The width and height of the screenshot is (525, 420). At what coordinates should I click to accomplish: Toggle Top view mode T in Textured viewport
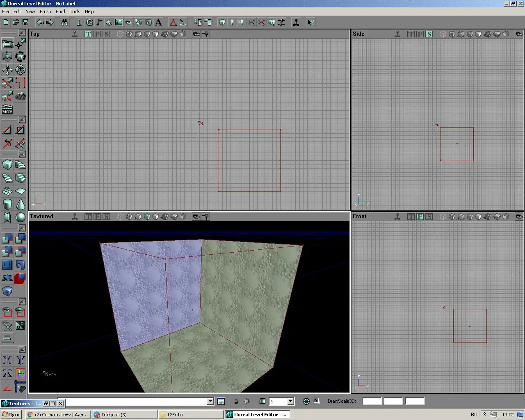88,217
